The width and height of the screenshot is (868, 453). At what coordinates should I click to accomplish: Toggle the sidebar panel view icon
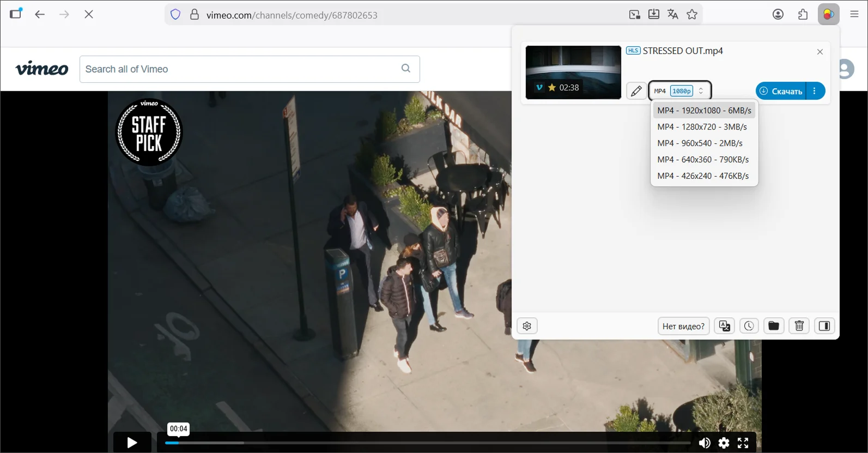[x=824, y=326]
